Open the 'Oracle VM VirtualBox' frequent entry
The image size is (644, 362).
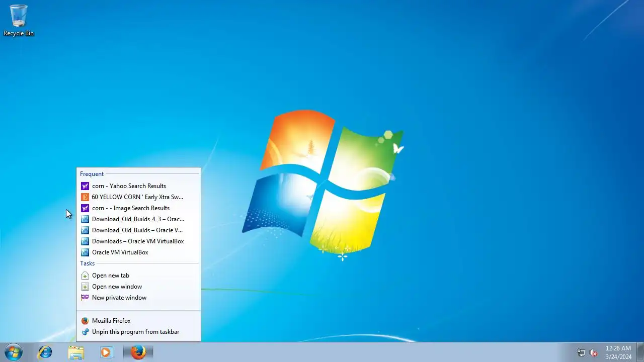point(138,252)
